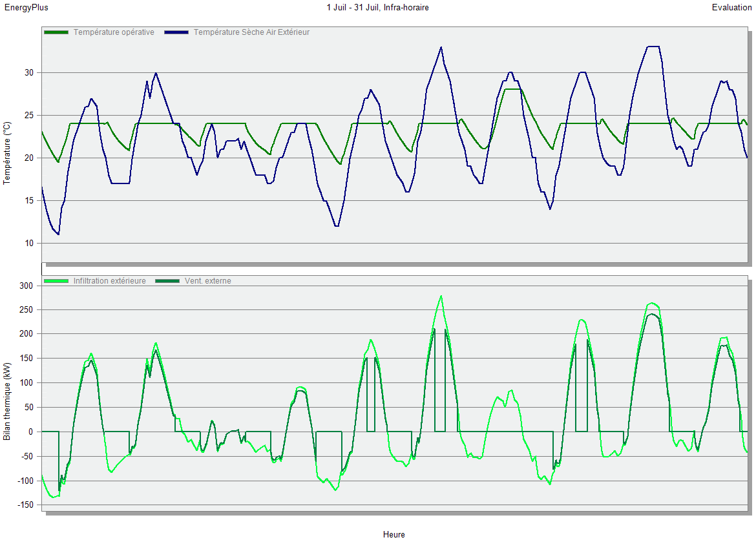Click the 10 tick on temperature axis
Image resolution: width=756 pixels, height=542 pixels.
click(28, 243)
